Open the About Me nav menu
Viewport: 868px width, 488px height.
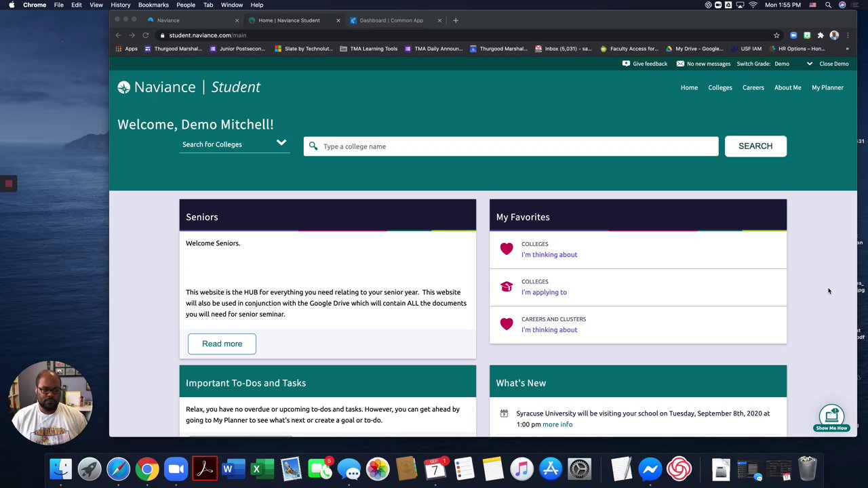[x=787, y=87]
